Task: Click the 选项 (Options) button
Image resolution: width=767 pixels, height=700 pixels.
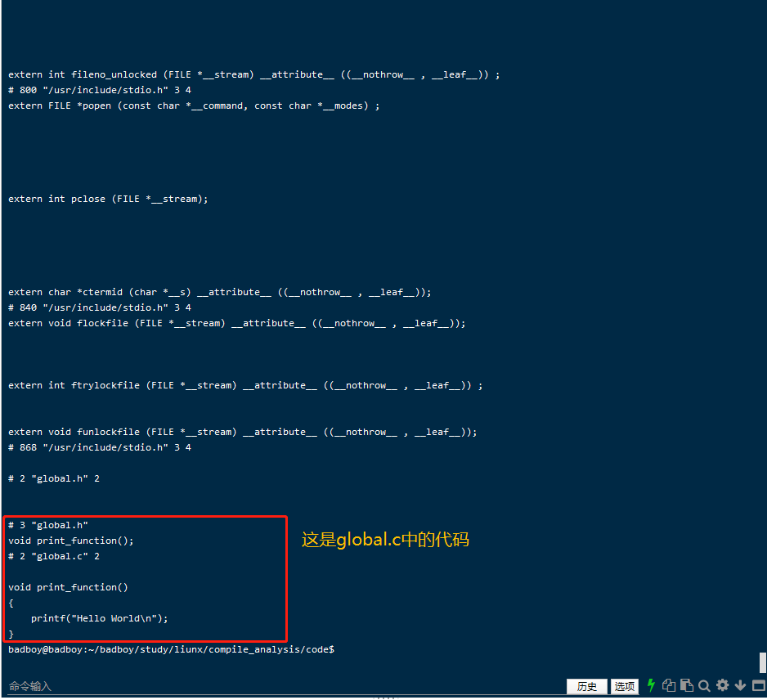Action: [624, 686]
